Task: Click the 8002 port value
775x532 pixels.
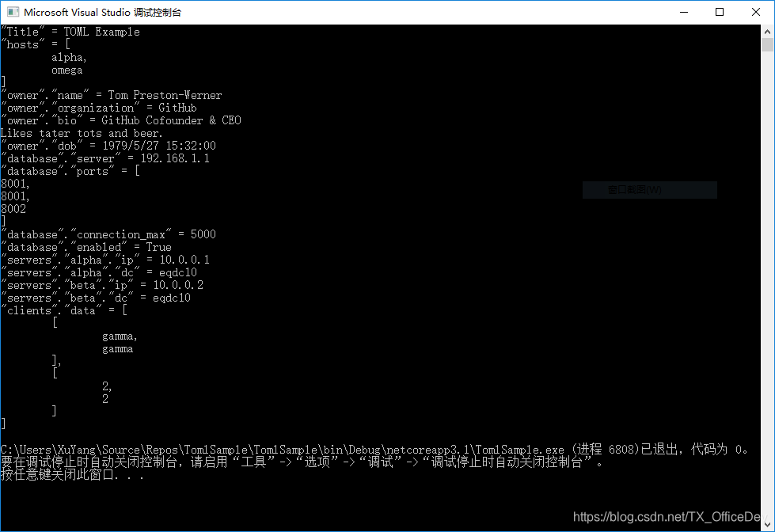Action: (x=13, y=209)
